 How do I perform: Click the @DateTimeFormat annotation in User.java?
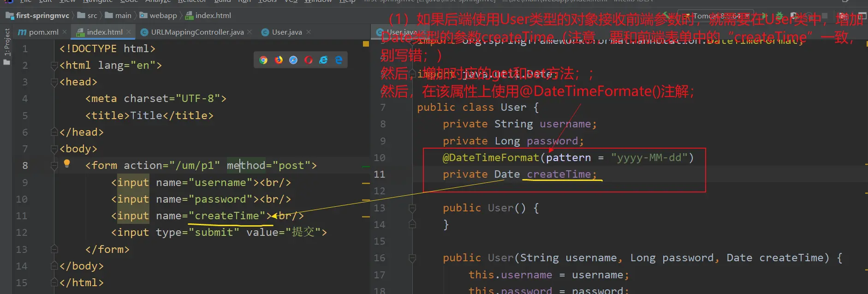[491, 158]
